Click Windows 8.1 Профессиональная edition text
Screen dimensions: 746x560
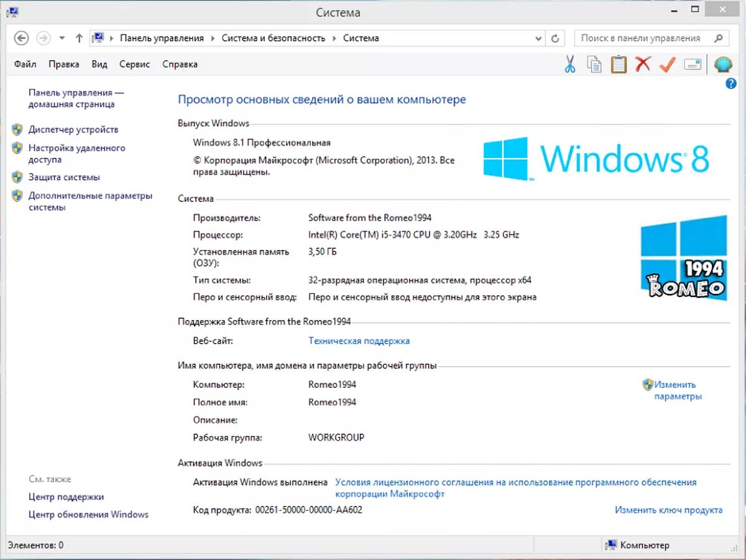(x=262, y=142)
